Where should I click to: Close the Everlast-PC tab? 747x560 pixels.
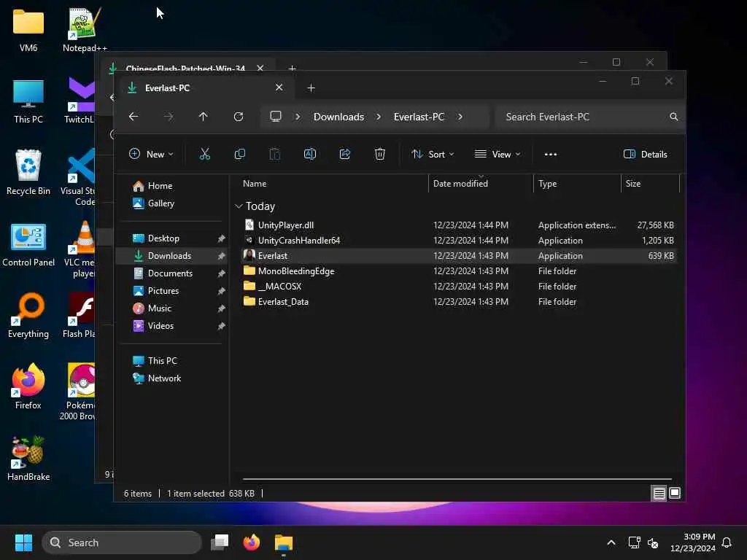(x=279, y=87)
